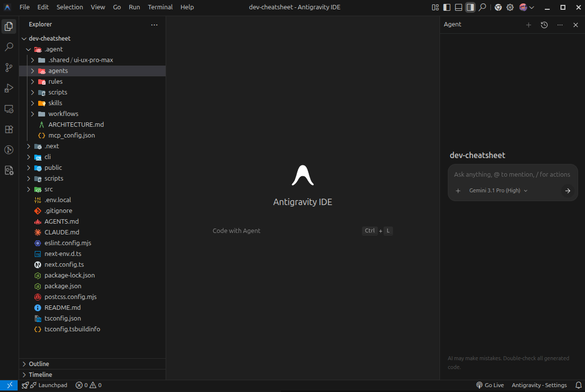Open the Run menu
This screenshot has height=392, width=585.
(x=134, y=7)
